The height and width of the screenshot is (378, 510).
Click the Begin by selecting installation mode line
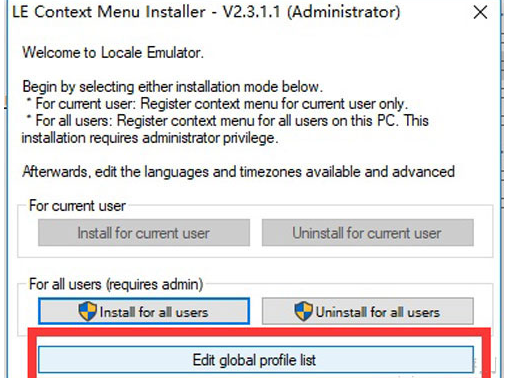coord(172,87)
